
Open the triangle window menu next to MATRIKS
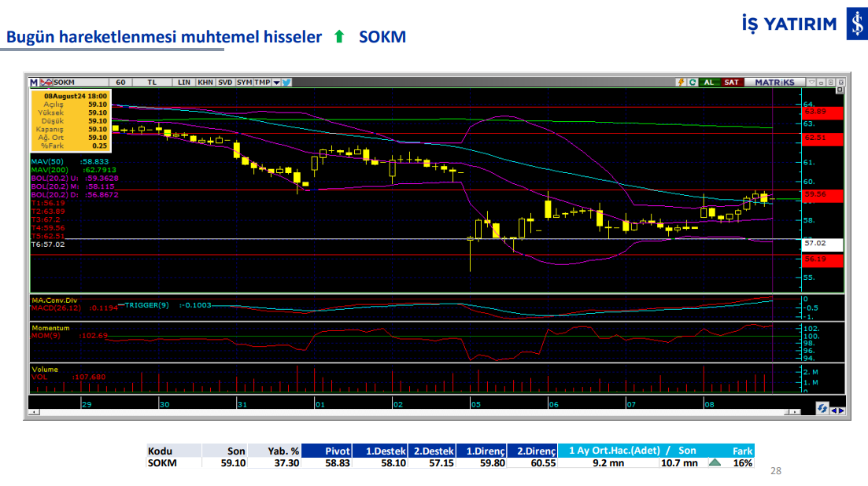812,82
